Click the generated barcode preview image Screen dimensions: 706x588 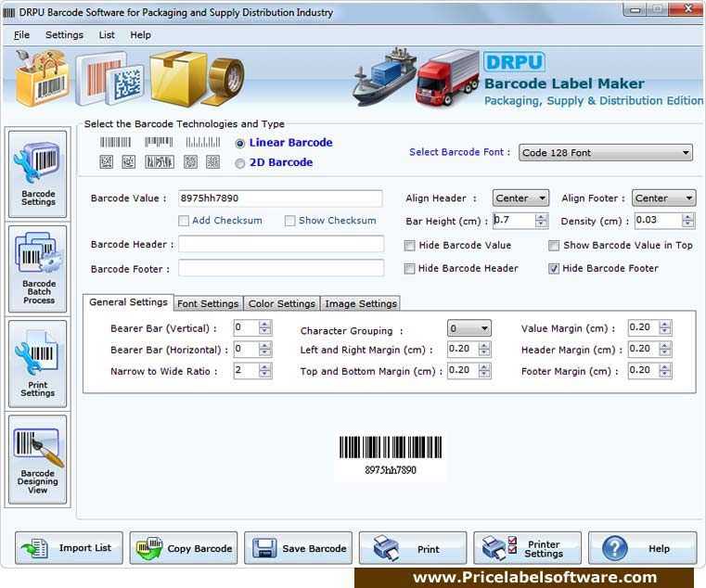click(390, 454)
